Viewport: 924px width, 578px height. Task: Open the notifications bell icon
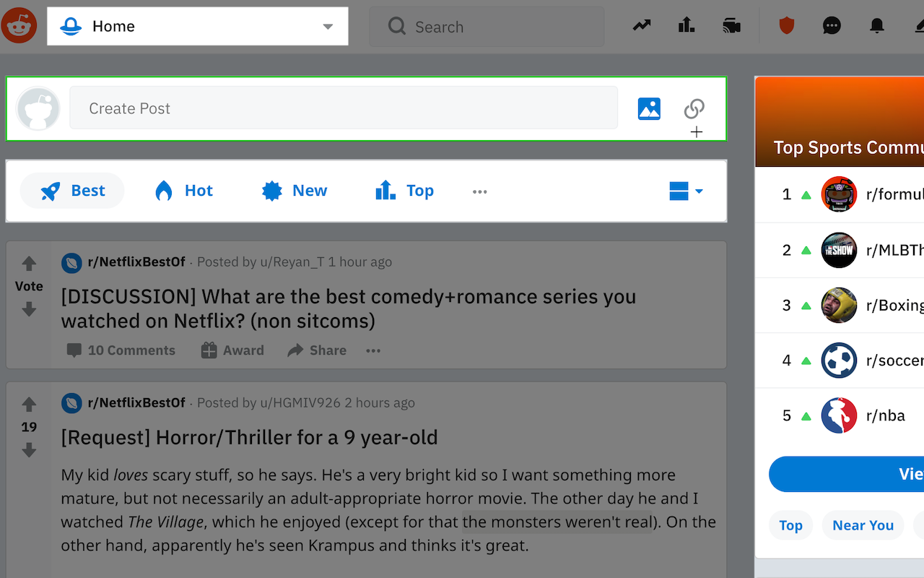877,26
